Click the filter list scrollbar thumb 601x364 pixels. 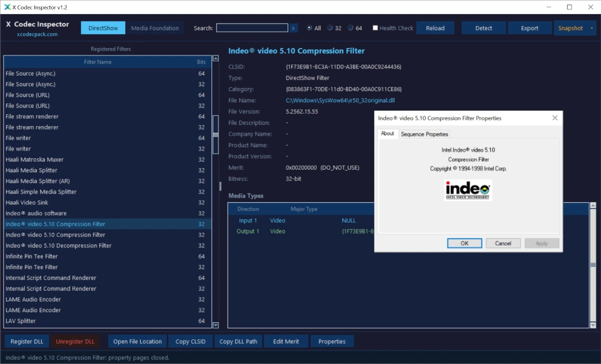coord(216,134)
